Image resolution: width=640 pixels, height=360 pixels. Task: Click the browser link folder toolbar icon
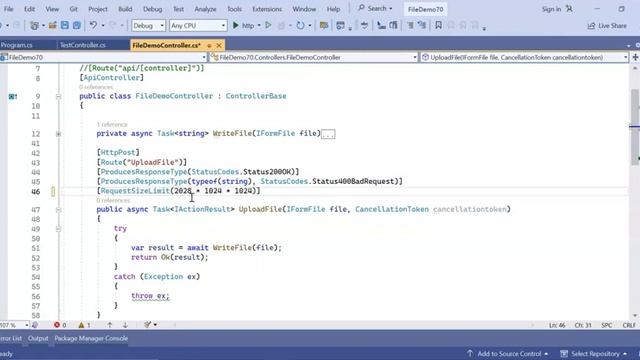point(324,26)
